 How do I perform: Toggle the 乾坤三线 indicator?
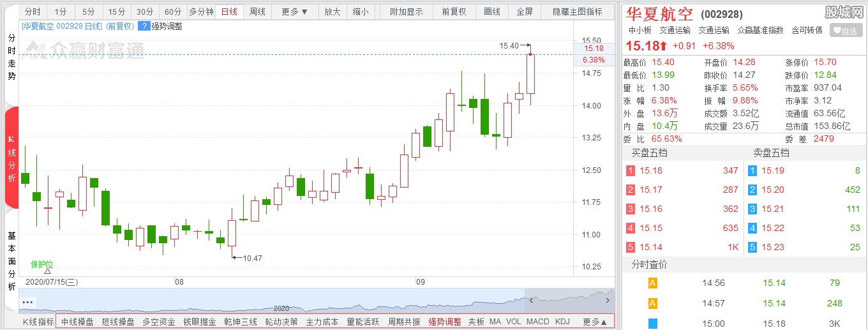point(241,322)
